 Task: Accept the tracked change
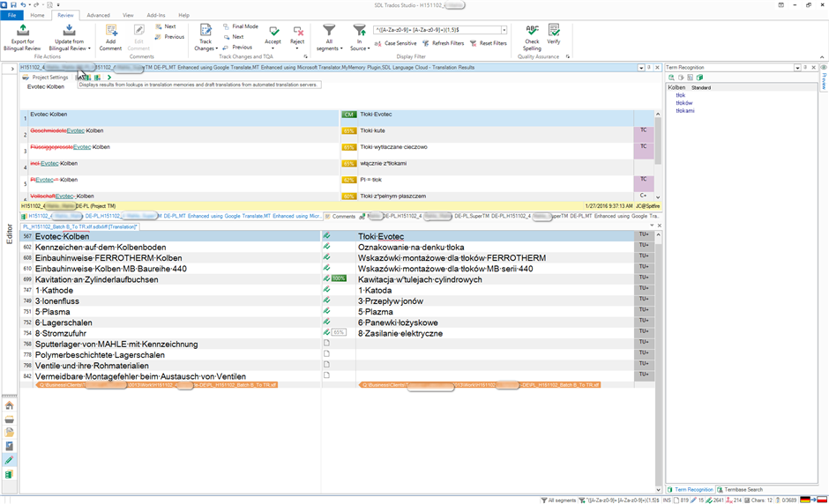pyautogui.click(x=273, y=35)
